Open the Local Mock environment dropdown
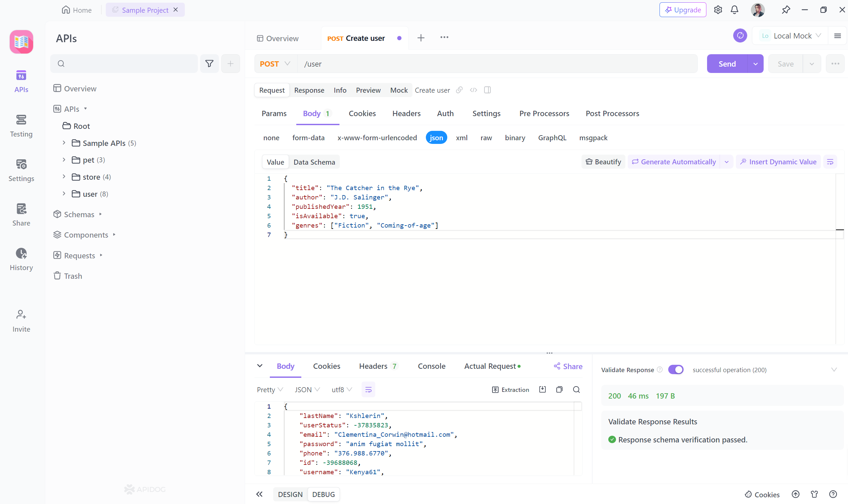 pos(791,35)
